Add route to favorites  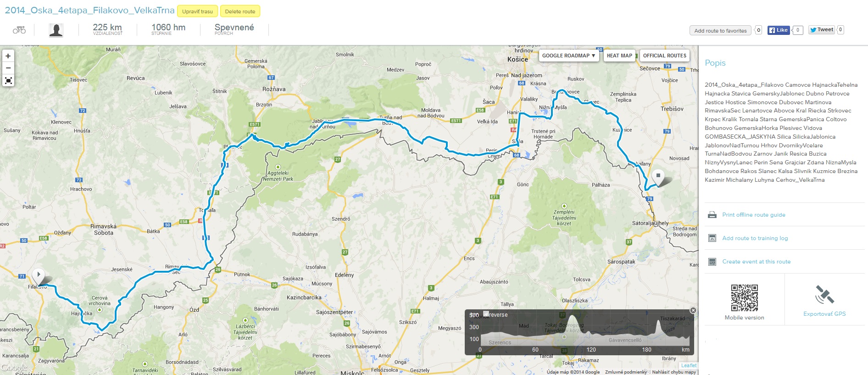[720, 31]
